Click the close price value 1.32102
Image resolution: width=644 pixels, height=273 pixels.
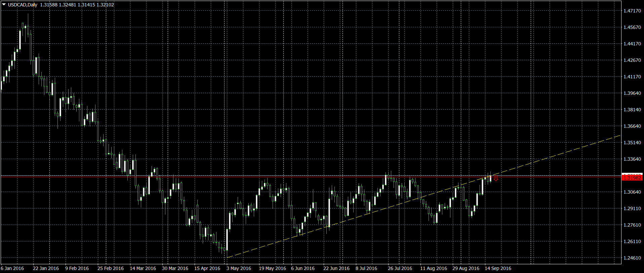click(x=105, y=5)
